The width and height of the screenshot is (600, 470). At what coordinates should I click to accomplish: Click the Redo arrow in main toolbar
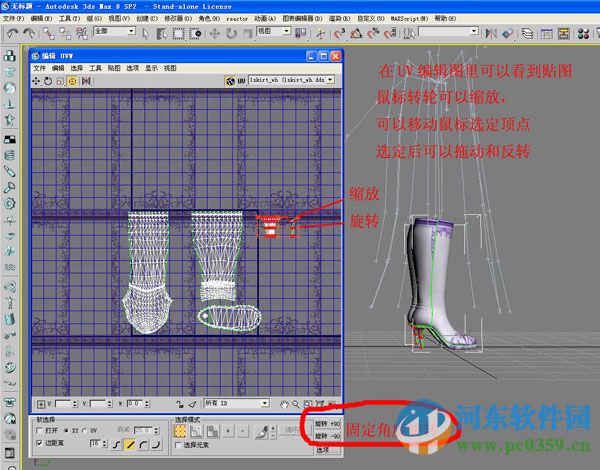tap(29, 34)
